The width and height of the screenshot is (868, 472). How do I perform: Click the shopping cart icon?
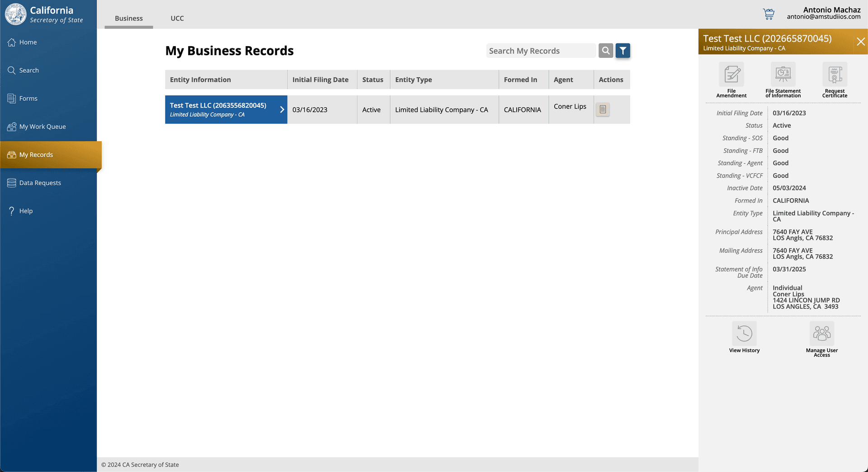coord(769,14)
